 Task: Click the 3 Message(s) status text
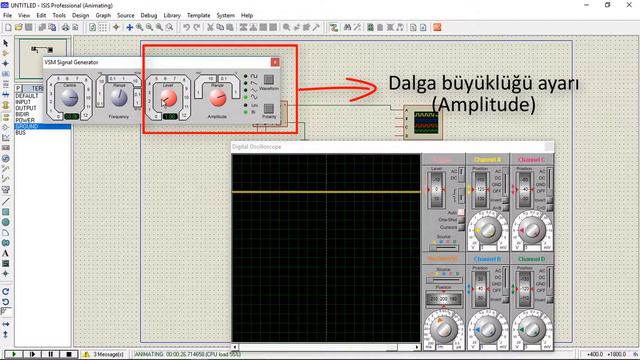109,354
